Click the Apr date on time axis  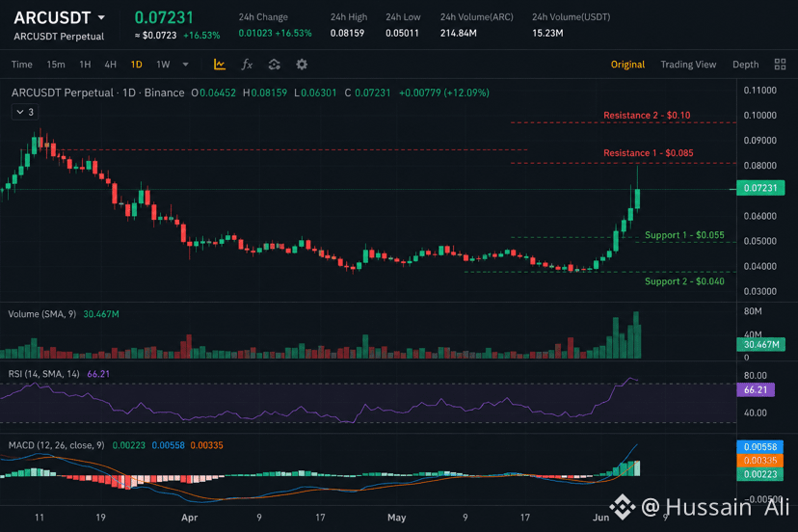coord(189,518)
